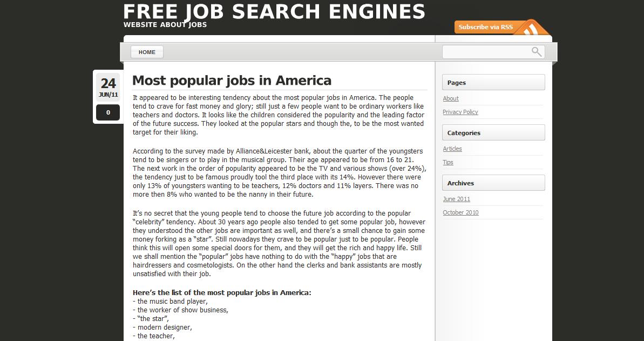Click the "Website about jobs" tagline
Image resolution: width=644 pixels, height=341 pixels.
coord(165,24)
